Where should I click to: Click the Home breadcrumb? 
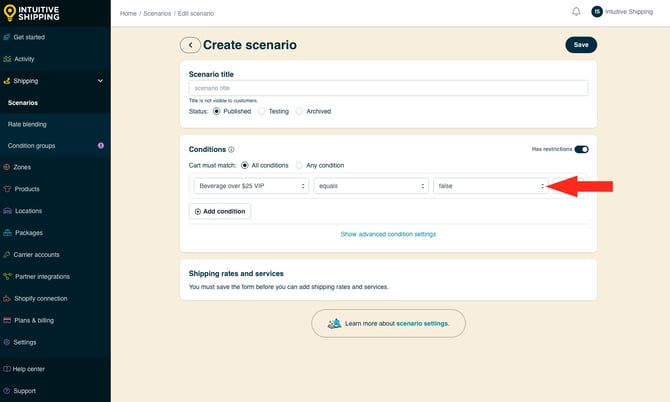128,14
